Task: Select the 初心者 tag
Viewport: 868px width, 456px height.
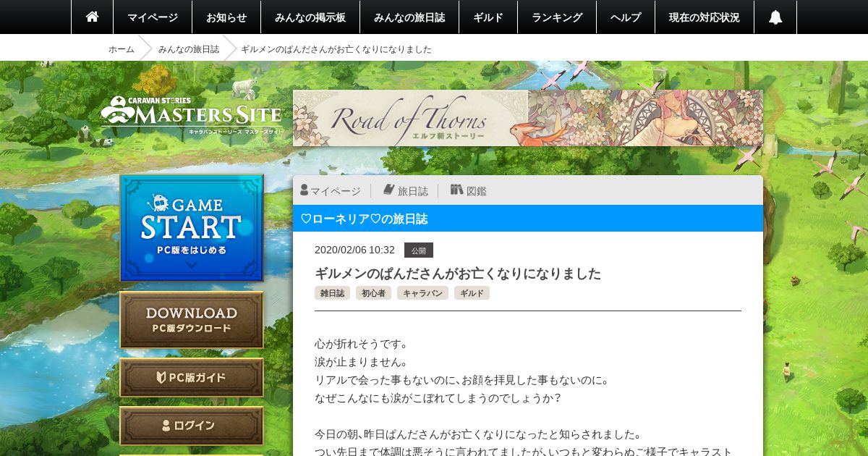Action: click(x=373, y=293)
